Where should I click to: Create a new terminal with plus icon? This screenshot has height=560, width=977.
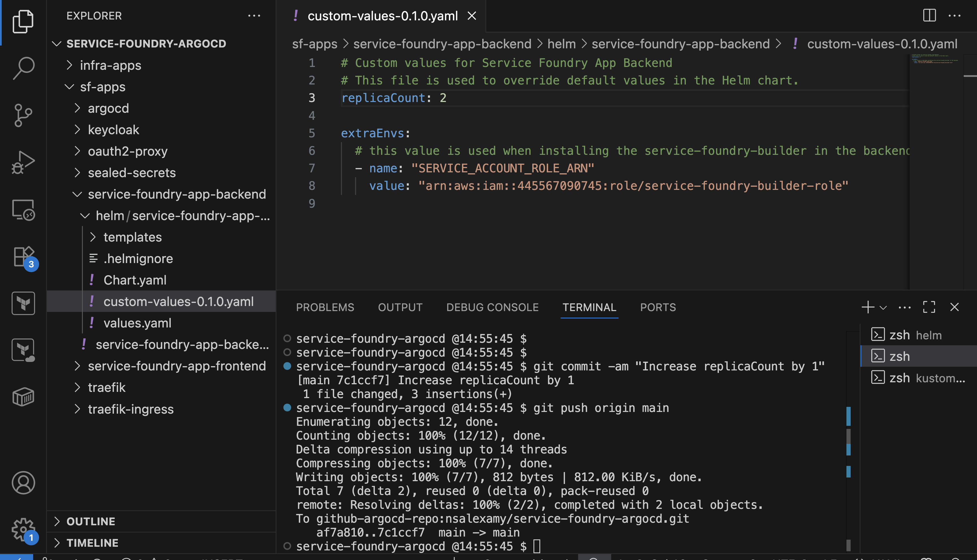868,307
